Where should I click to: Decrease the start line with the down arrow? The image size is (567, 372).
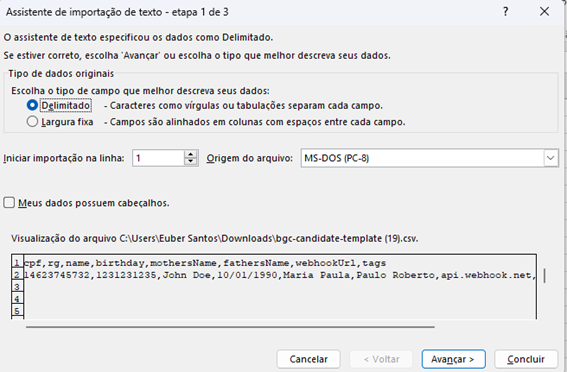[191, 162]
